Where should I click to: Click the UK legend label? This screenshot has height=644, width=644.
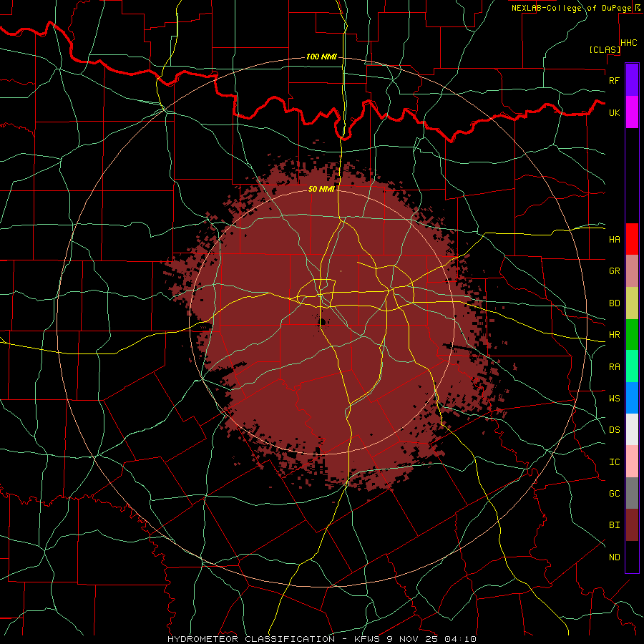click(615, 112)
